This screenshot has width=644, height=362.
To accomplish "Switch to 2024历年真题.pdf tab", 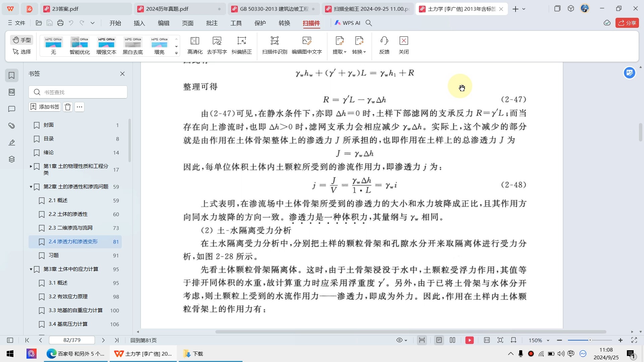I will point(167,9).
